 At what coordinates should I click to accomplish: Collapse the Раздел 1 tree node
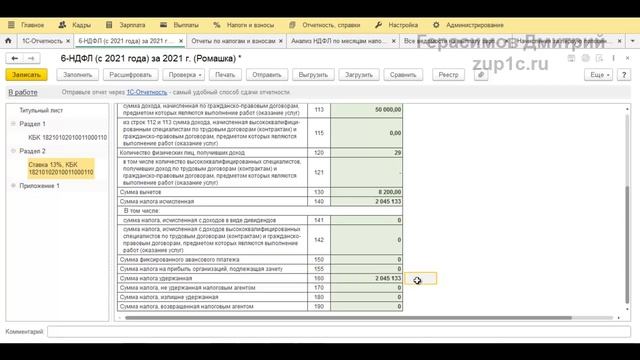click(x=13, y=124)
